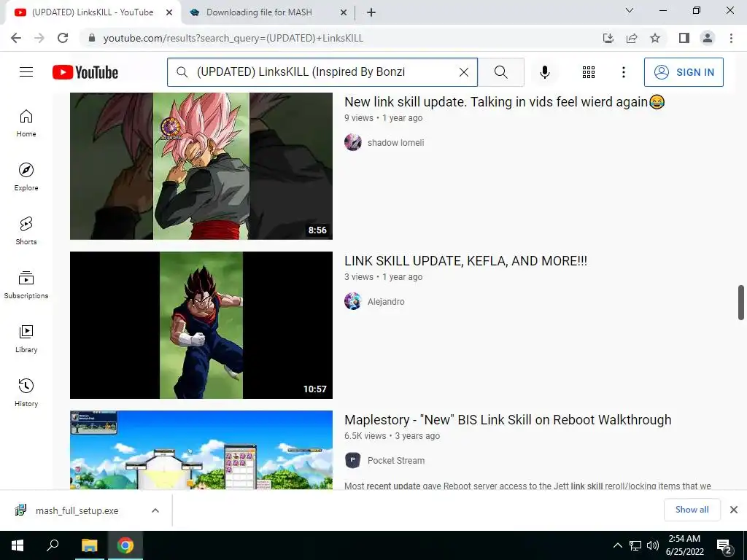Open network settings from the tray
The width and height of the screenshot is (747, 560).
point(635,545)
